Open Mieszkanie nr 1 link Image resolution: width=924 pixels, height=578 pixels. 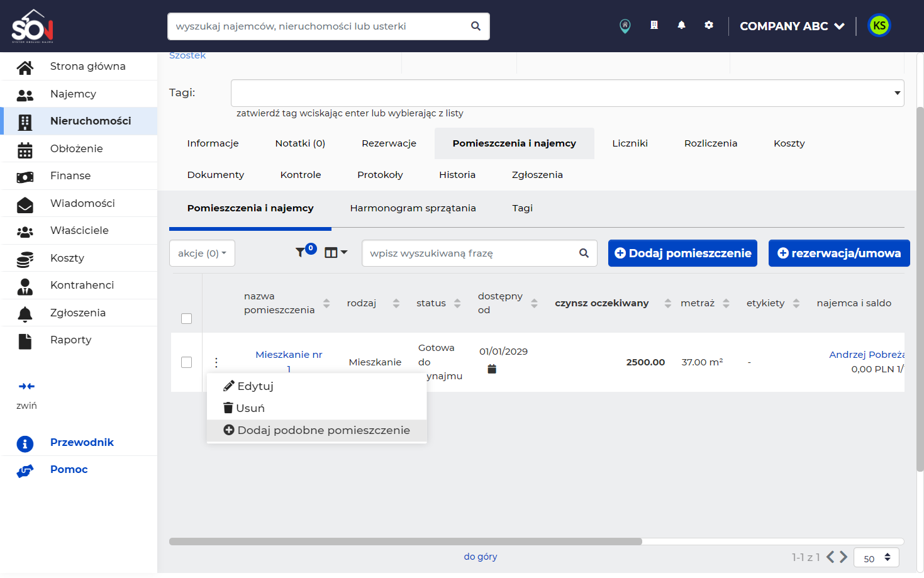pos(289,362)
